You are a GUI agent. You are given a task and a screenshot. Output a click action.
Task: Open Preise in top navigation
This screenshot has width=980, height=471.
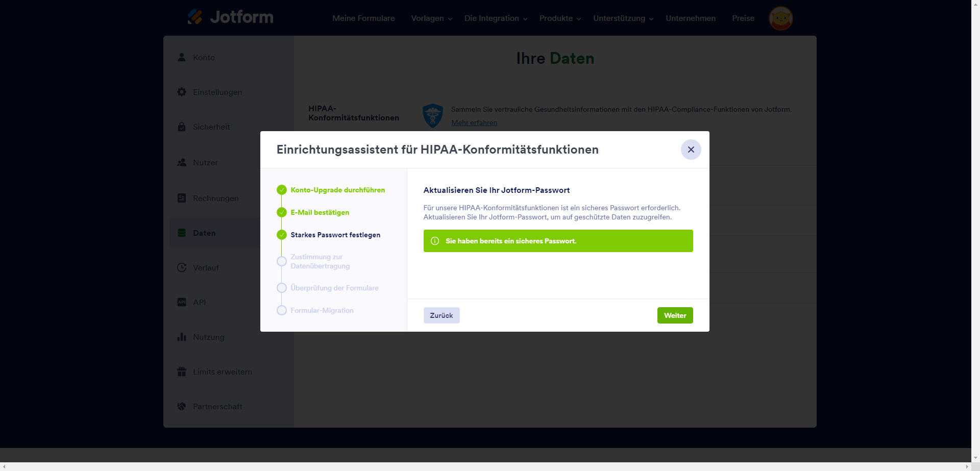click(743, 18)
